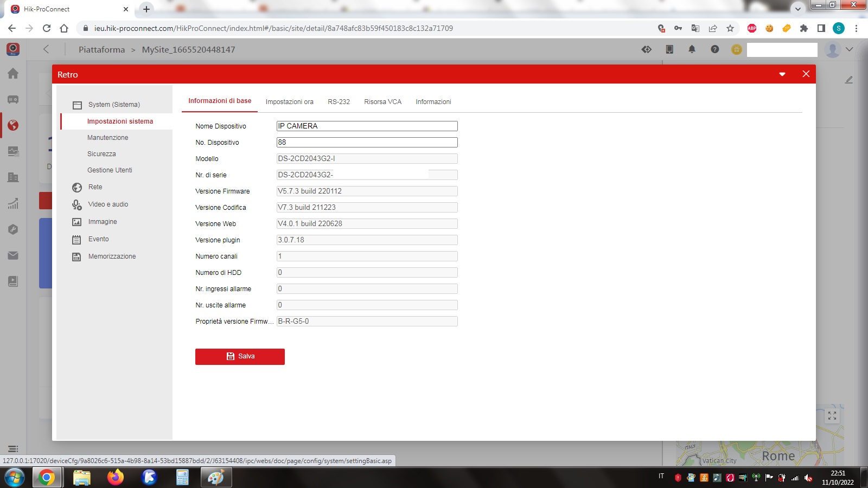The height and width of the screenshot is (488, 868).
Task: Click the Evento calendar icon
Action: pos(77,240)
